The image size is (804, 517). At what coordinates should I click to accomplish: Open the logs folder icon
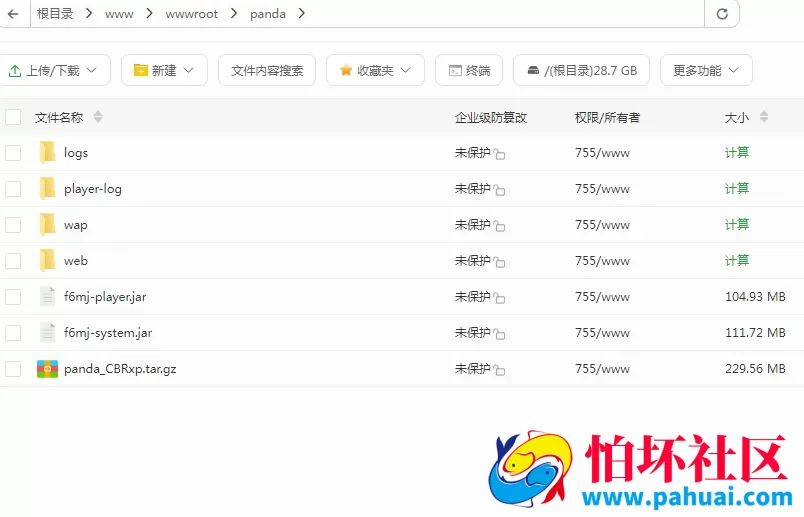point(47,152)
